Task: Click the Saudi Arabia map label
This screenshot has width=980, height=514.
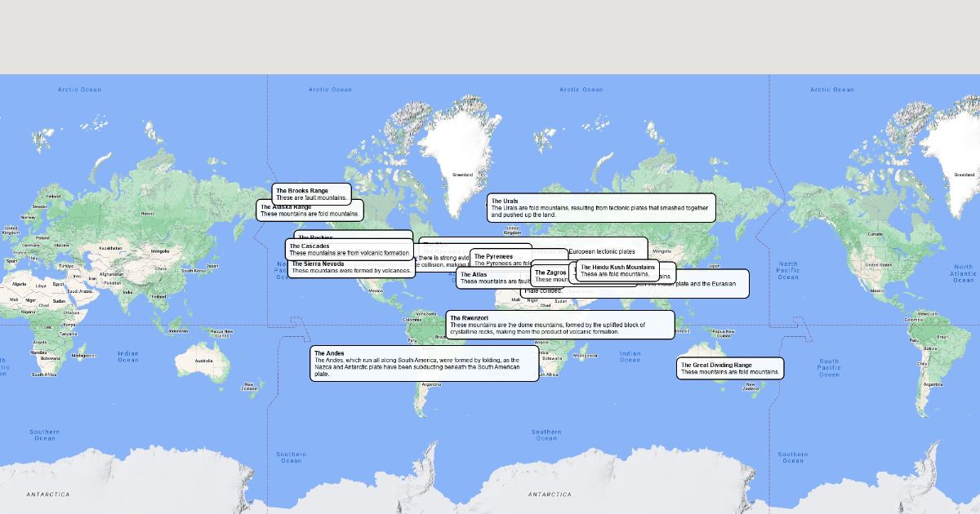Action: (80, 291)
